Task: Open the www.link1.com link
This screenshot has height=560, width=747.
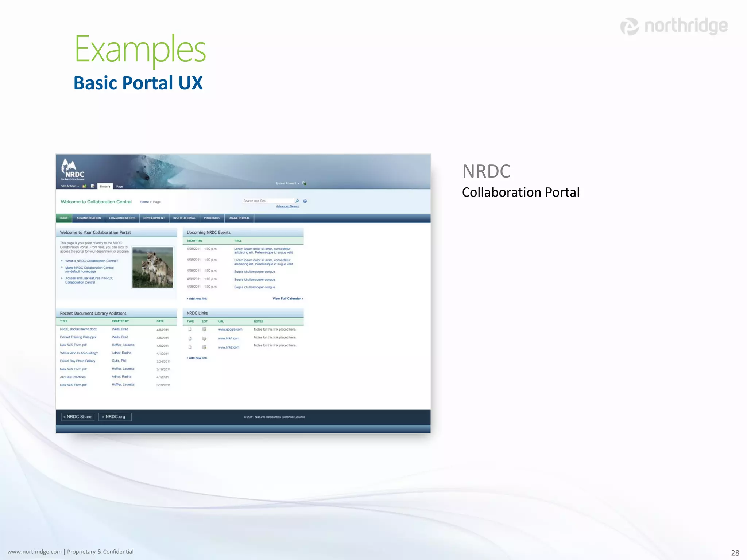Action: point(229,338)
